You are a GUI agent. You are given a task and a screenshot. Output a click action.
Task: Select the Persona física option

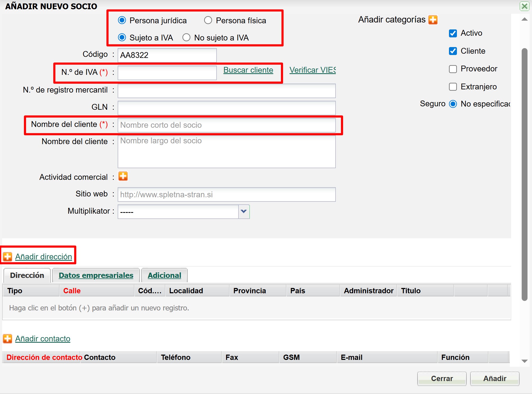[208, 20]
